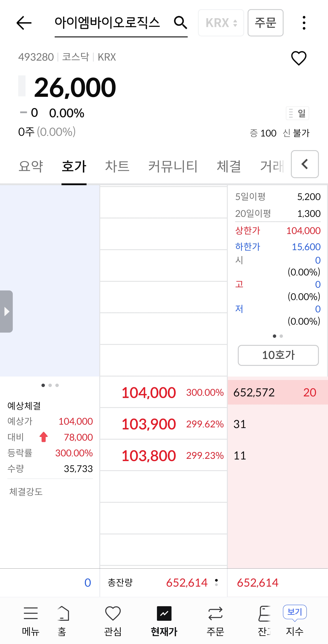328x644 pixels.
Task: Tap the search magnifier icon
Action: point(180,23)
